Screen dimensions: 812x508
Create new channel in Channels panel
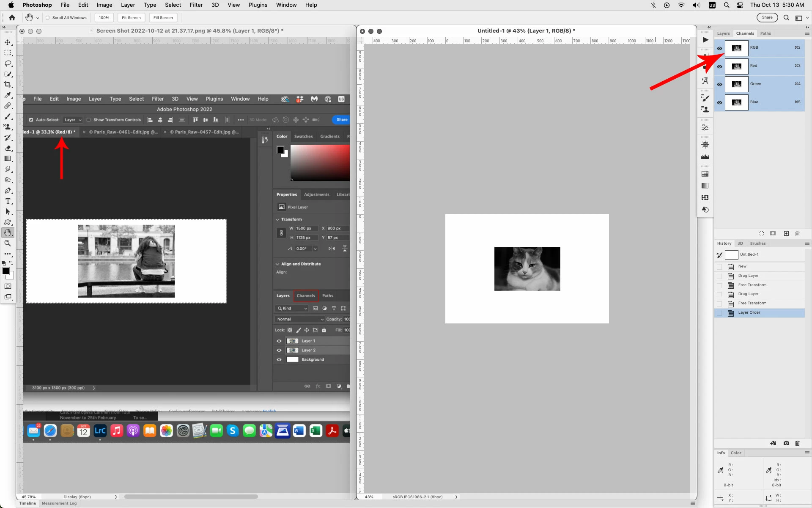[x=786, y=234]
